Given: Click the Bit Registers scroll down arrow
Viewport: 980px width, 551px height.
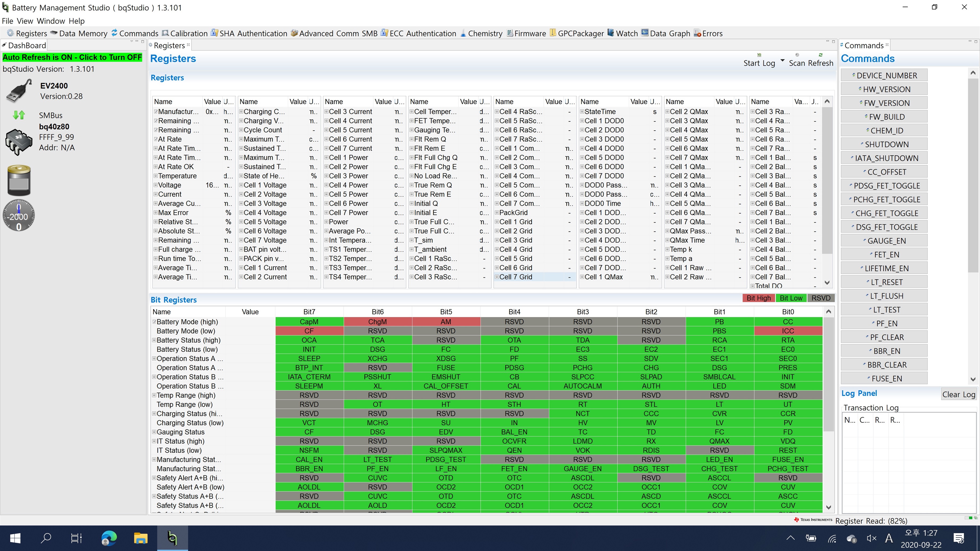Looking at the screenshot, I should 829,507.
